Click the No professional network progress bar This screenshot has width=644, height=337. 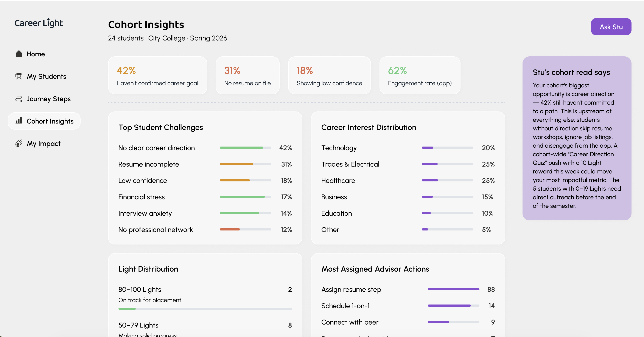pyautogui.click(x=246, y=229)
